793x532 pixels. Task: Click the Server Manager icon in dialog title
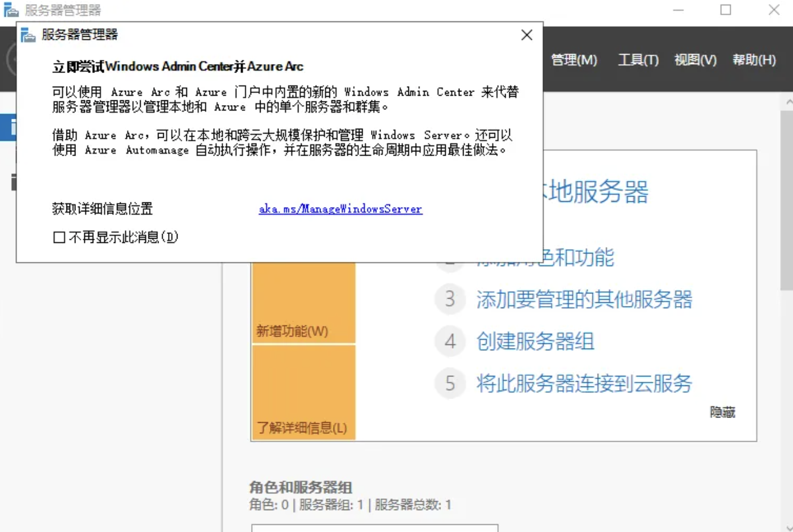(x=28, y=35)
